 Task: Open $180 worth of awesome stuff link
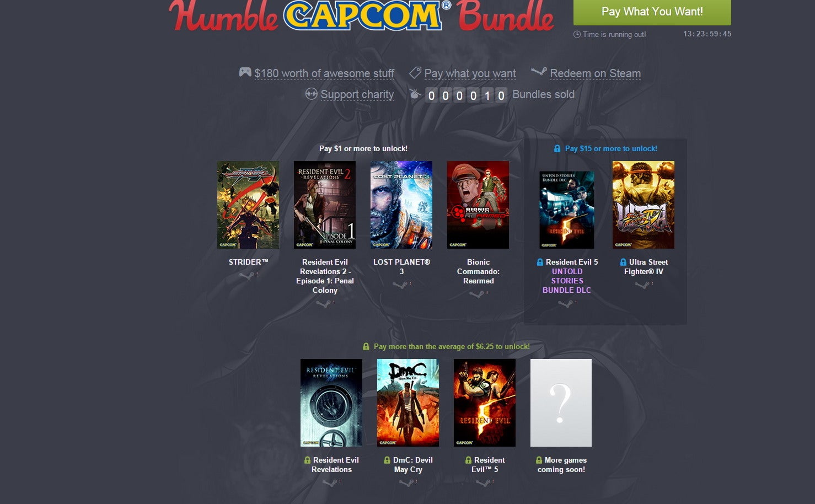click(324, 73)
